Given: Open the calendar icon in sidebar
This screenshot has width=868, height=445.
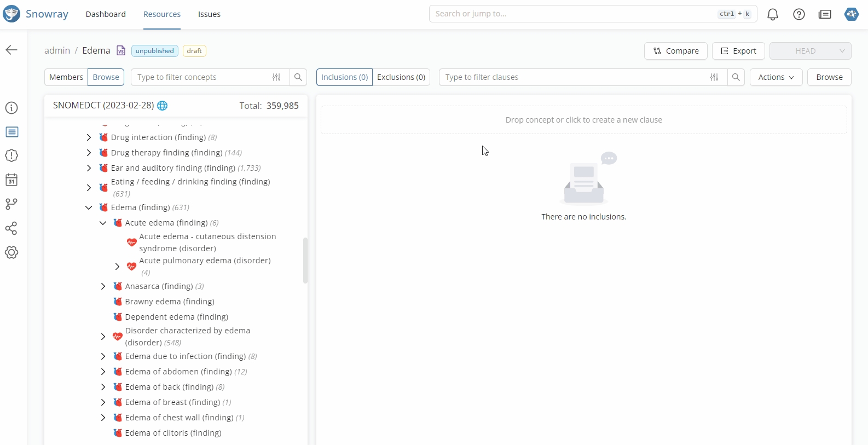Looking at the screenshot, I should point(11,180).
